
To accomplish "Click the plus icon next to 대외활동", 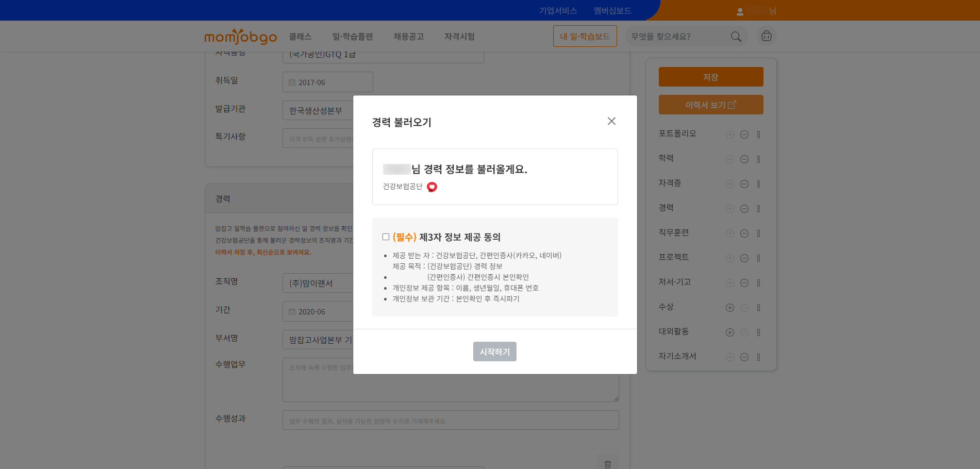I will pos(729,332).
